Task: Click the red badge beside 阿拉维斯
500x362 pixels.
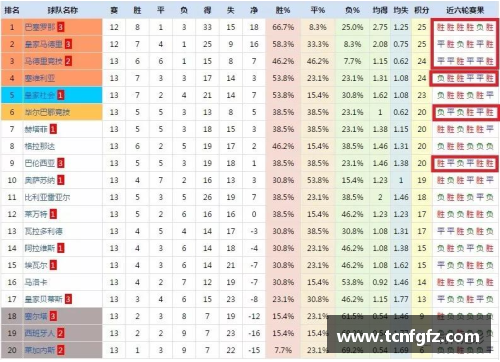Action: [x=60, y=248]
